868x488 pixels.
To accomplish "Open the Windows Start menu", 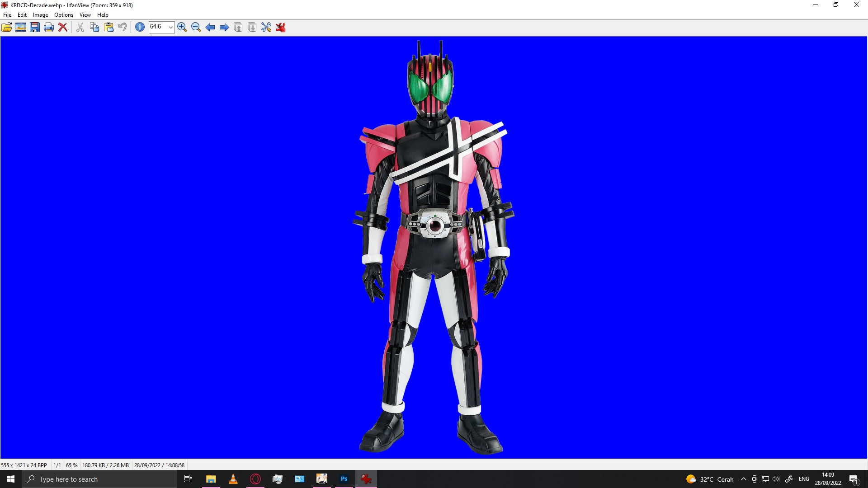I will [11, 479].
